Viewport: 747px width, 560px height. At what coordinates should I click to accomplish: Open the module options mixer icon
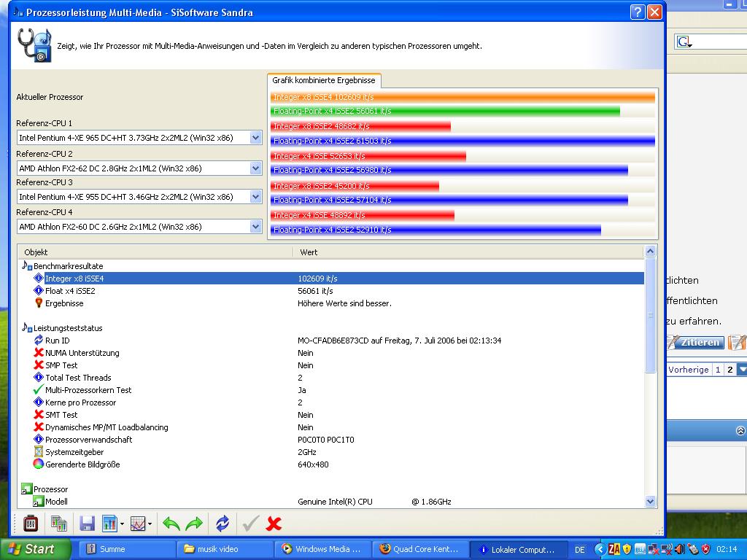pos(31,524)
